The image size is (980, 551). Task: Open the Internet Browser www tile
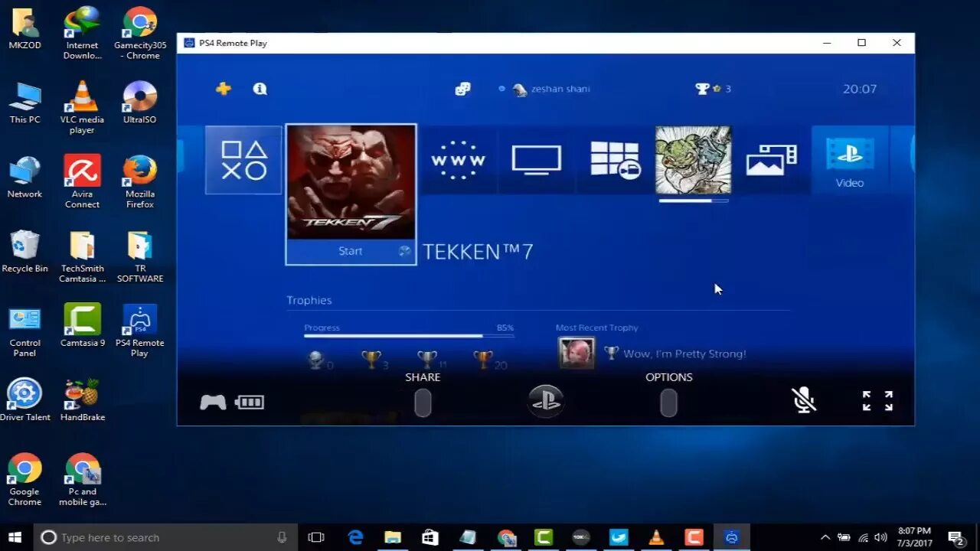(x=458, y=160)
